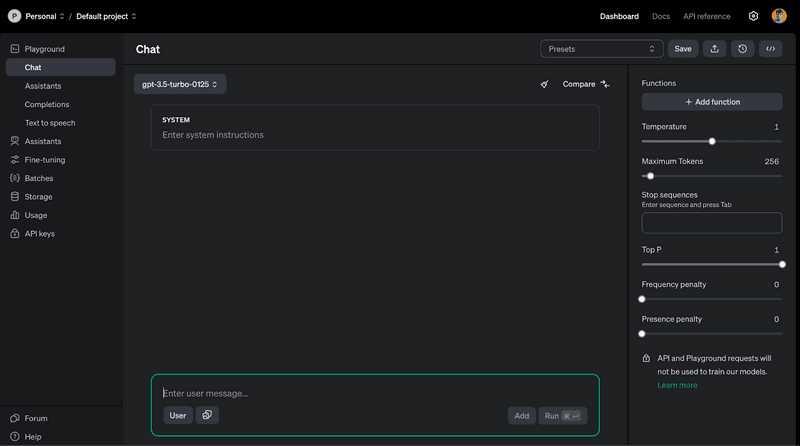Image resolution: width=800 pixels, height=446 pixels.
Task: Open the history clock icon
Action: (742, 48)
